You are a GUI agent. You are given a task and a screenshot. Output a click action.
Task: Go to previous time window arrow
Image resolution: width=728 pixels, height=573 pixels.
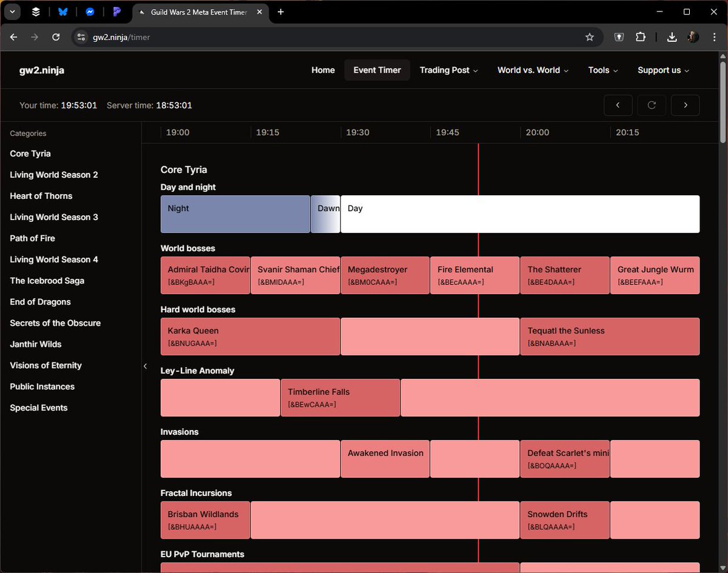pos(618,105)
